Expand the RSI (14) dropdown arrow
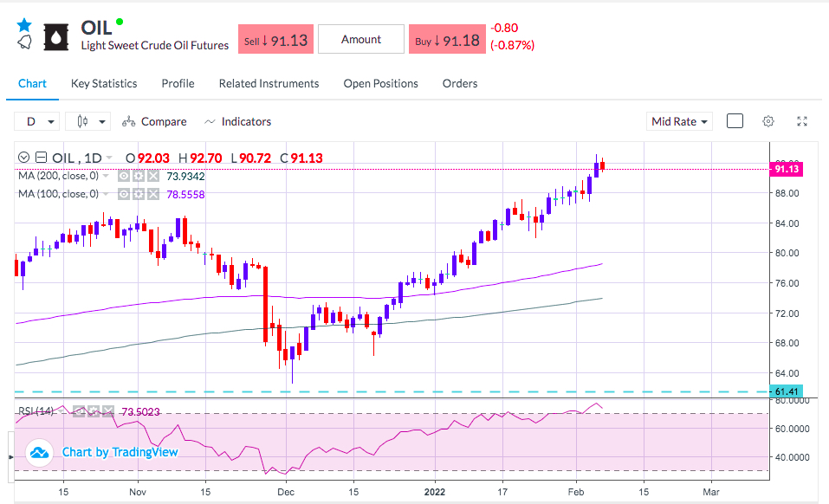 click(62, 411)
